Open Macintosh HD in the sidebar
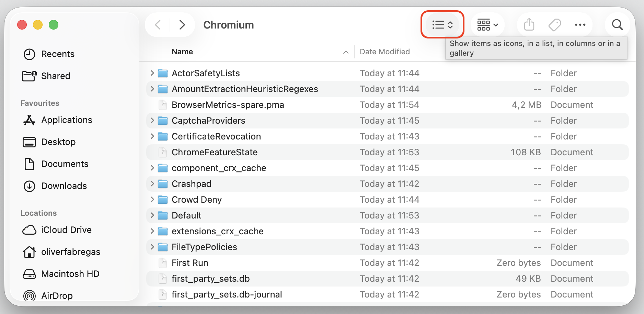This screenshot has height=314, width=644. pos(61,274)
